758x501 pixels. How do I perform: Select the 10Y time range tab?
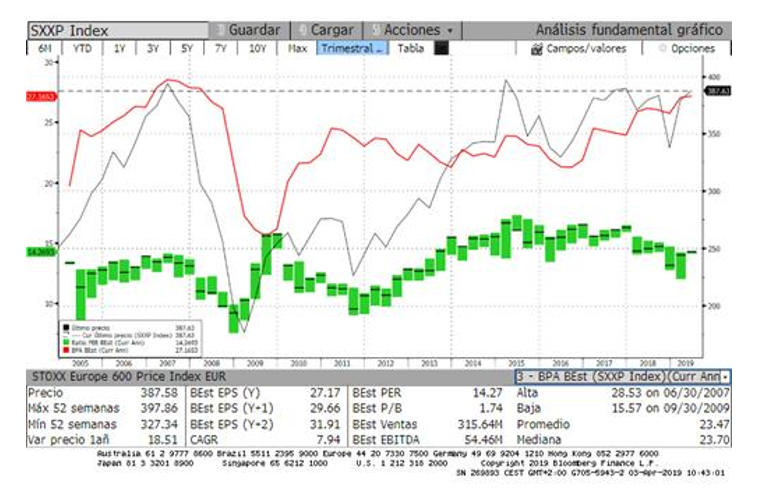[258, 48]
